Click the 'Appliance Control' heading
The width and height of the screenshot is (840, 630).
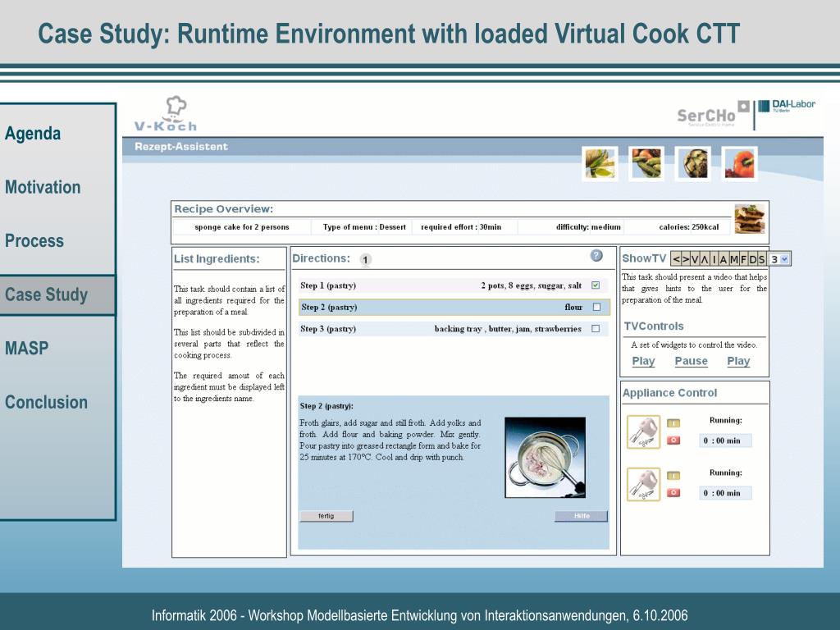pyautogui.click(x=669, y=393)
